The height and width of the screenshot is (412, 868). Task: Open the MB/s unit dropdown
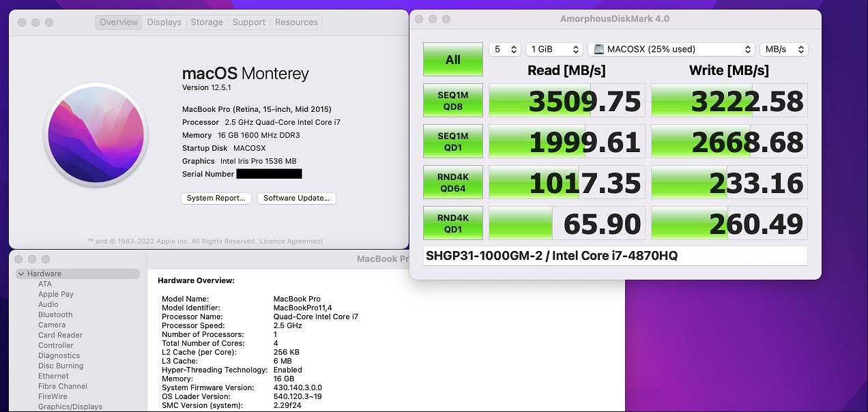pyautogui.click(x=783, y=49)
